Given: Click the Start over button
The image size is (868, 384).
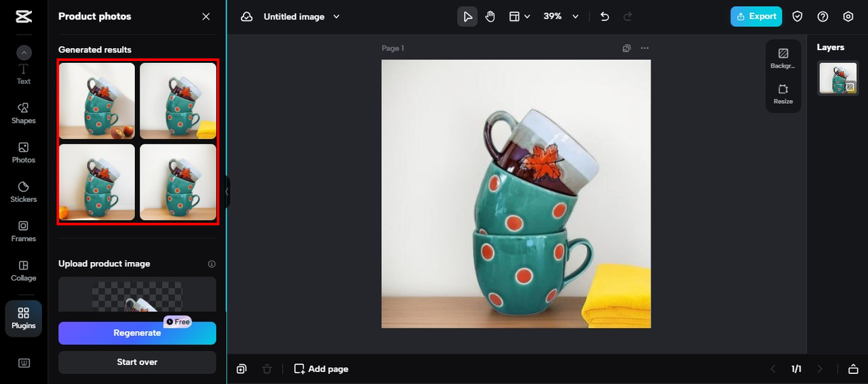Looking at the screenshot, I should [137, 362].
